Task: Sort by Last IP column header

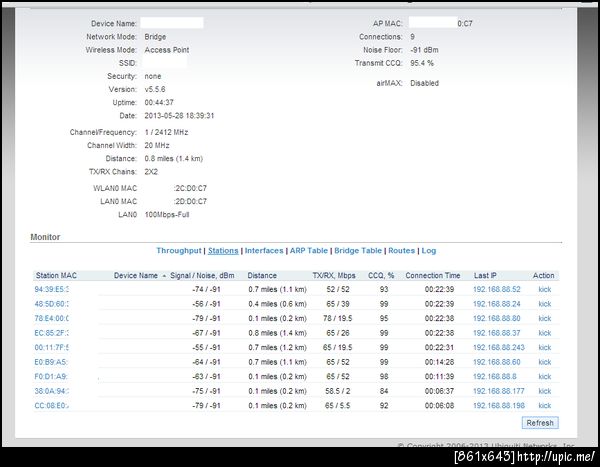Action: 485,276
